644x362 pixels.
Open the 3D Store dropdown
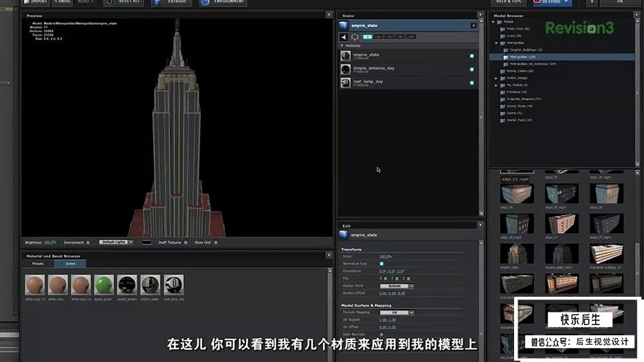[552, 2]
